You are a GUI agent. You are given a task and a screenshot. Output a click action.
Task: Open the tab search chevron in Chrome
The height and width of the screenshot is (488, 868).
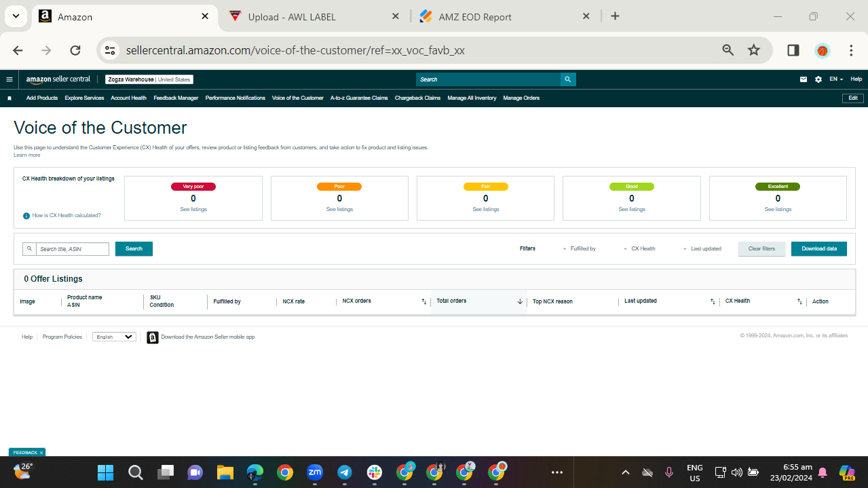click(x=16, y=16)
